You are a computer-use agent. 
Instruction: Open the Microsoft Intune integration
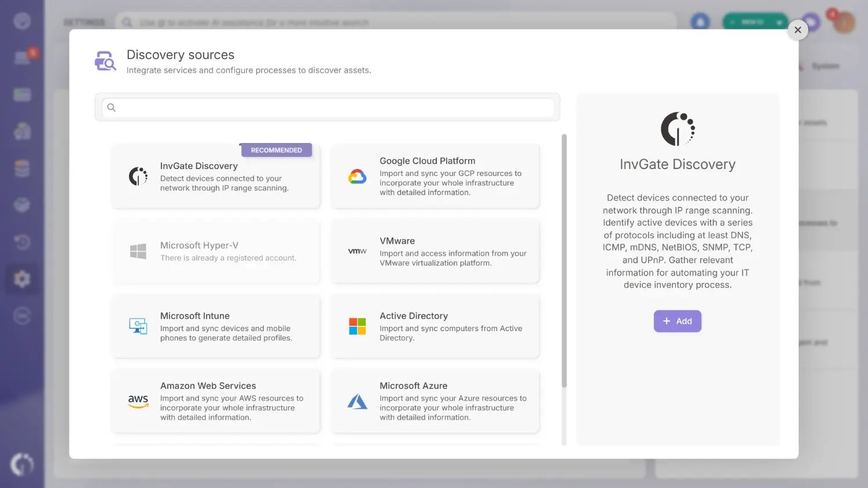point(215,326)
